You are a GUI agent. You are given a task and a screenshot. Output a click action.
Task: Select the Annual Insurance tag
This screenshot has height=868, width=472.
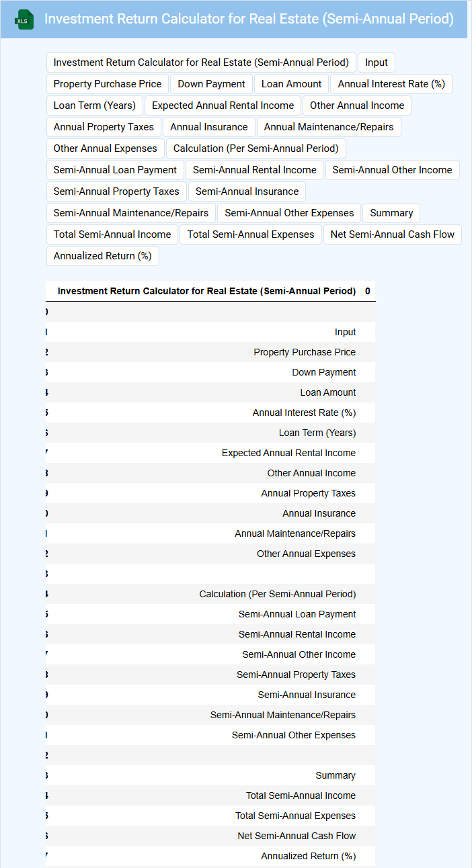[209, 127]
